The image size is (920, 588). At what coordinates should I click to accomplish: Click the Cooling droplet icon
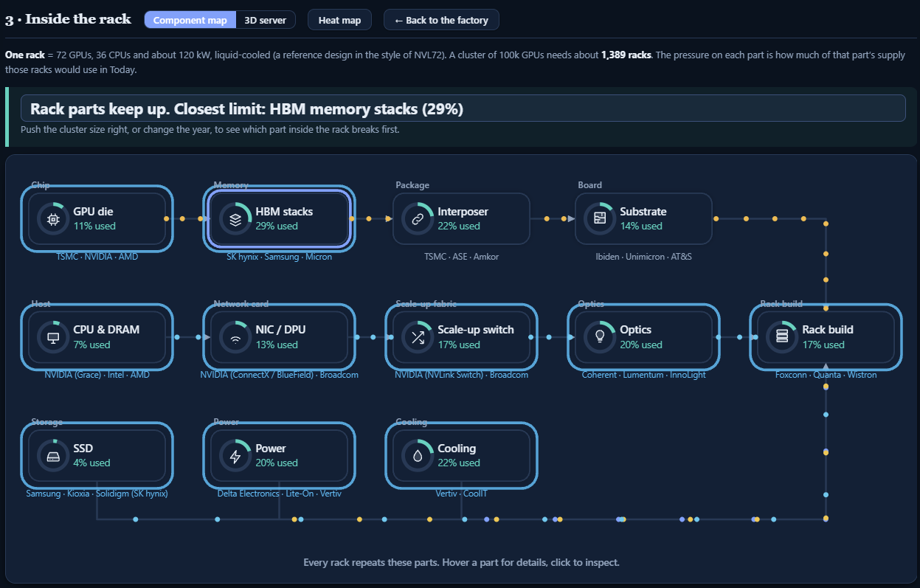[418, 456]
